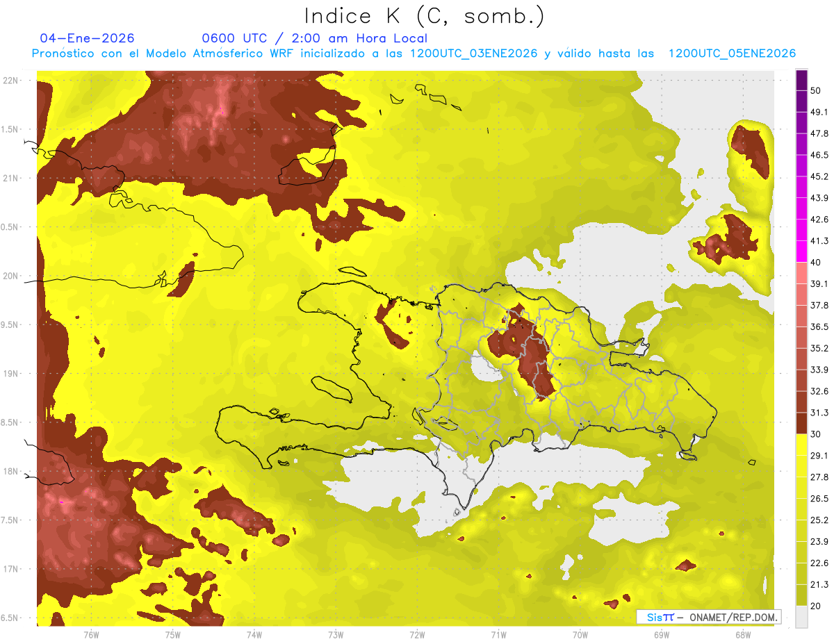Select the longitude axis label "75W"
The height and width of the screenshot is (644, 834).
click(172, 634)
